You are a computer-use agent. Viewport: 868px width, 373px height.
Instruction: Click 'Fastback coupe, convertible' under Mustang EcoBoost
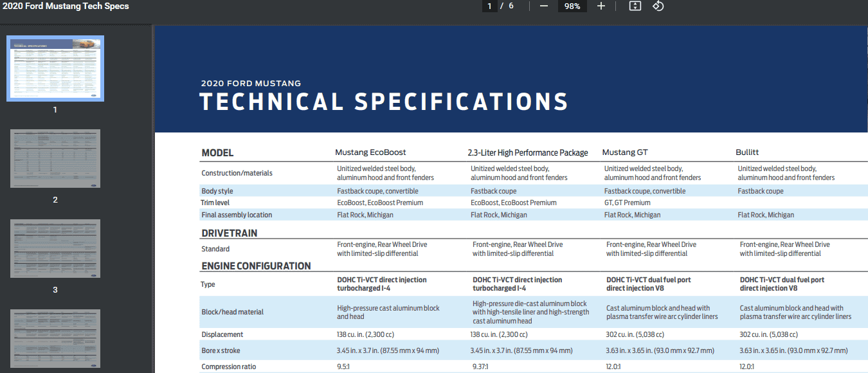point(377,191)
